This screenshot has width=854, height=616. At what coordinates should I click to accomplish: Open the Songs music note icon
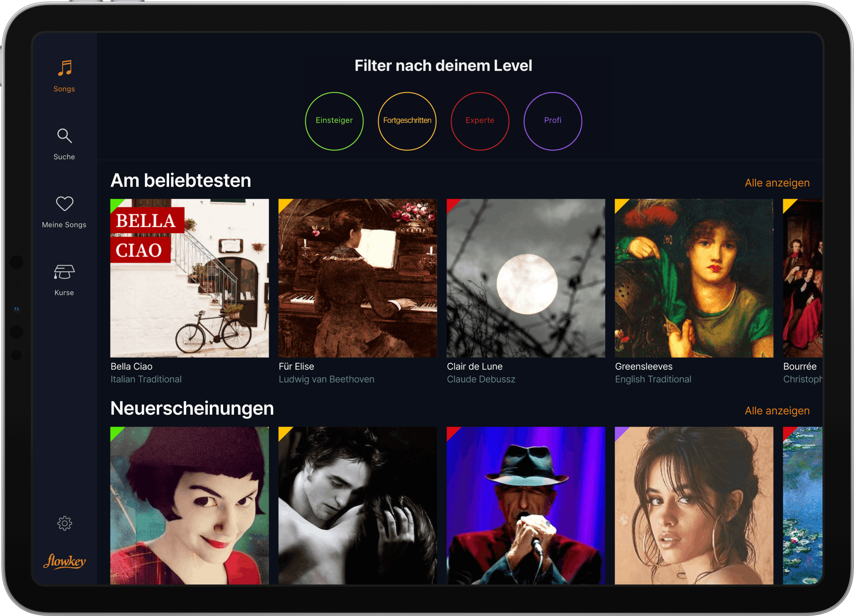[x=64, y=68]
